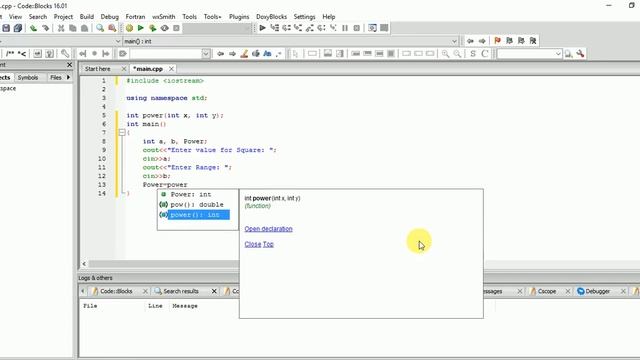Click the editor horizontal scrollbar left arrow

[84, 264]
